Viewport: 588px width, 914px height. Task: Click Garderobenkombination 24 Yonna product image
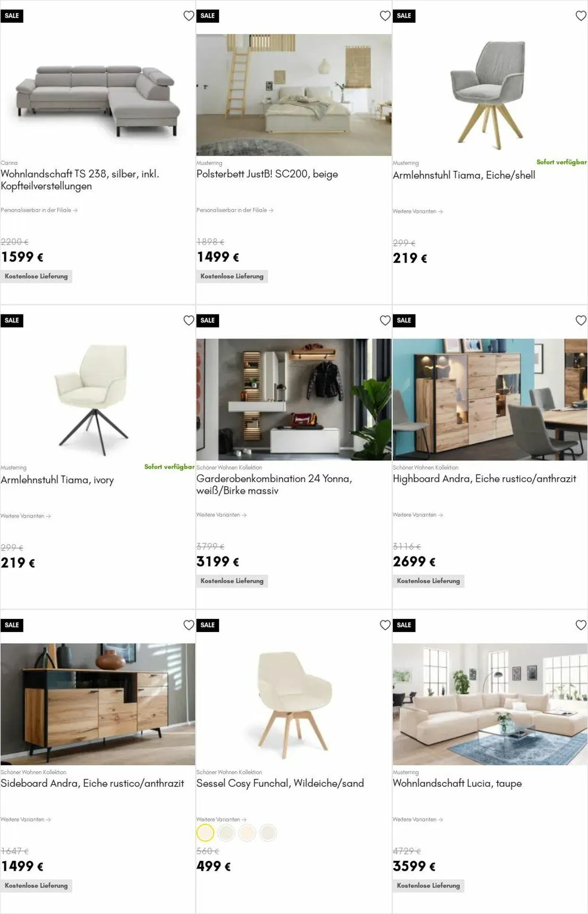point(294,400)
